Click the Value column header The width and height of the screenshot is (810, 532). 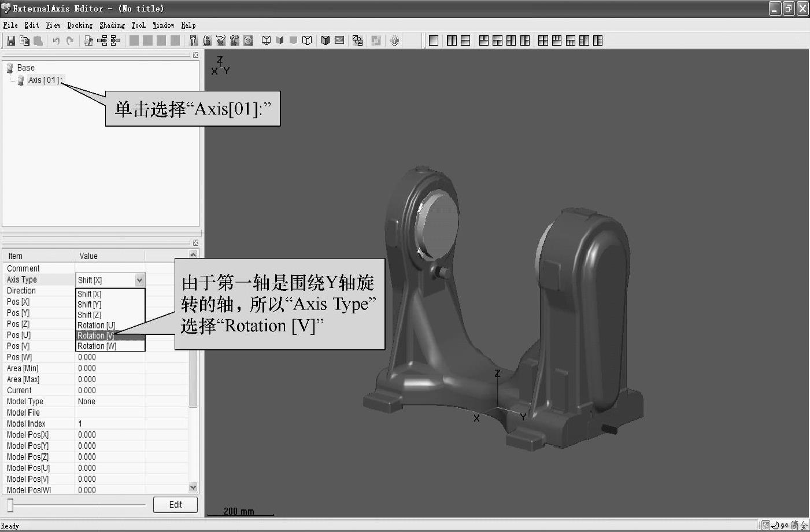coord(109,256)
